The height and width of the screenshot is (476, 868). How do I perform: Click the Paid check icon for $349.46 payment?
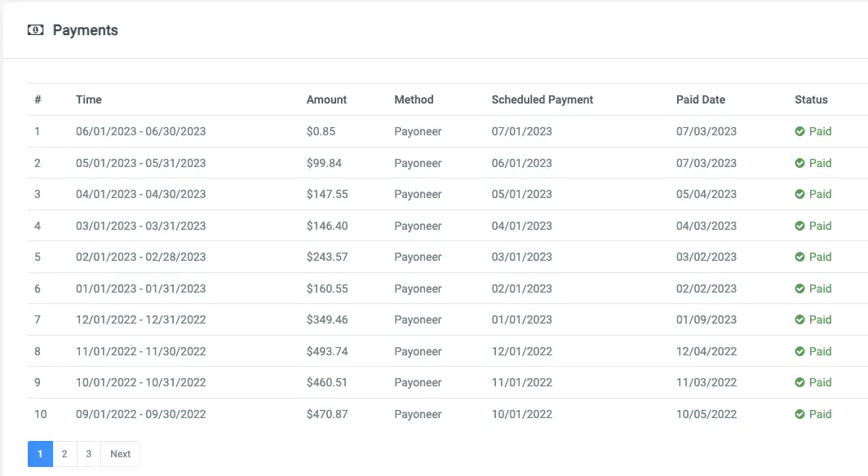coord(800,320)
